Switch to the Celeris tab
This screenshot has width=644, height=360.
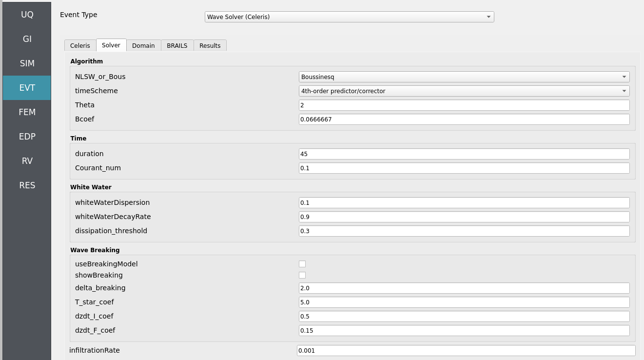(80, 45)
